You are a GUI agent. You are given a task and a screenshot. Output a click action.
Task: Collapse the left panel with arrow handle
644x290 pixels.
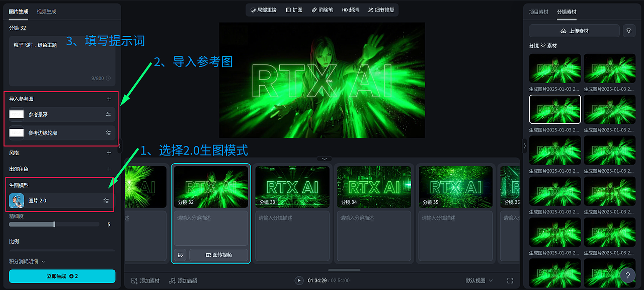pyautogui.click(x=120, y=147)
